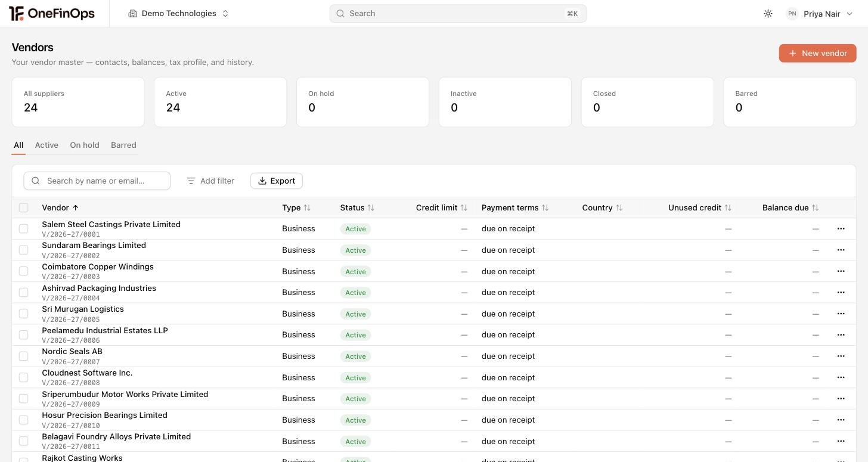Click the Search by name or email field
Image resolution: width=868 pixels, height=462 pixels.
pyautogui.click(x=97, y=181)
